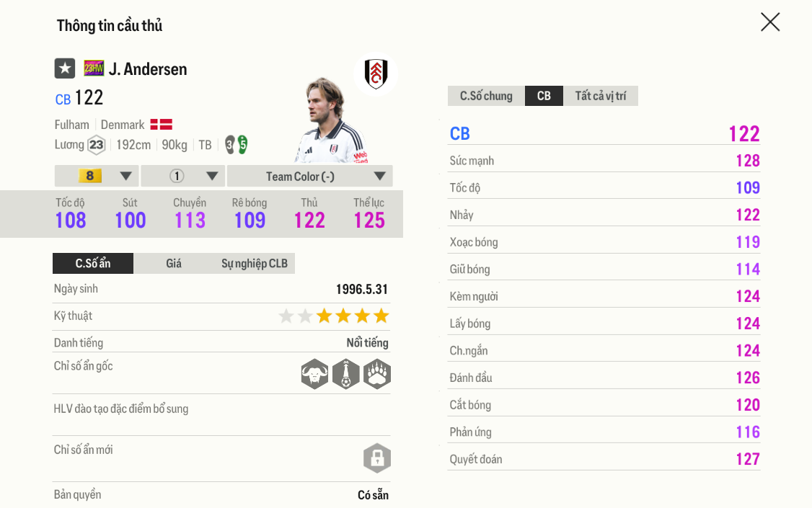Click the Denmark flag icon
The image size is (812, 508).
click(x=162, y=124)
